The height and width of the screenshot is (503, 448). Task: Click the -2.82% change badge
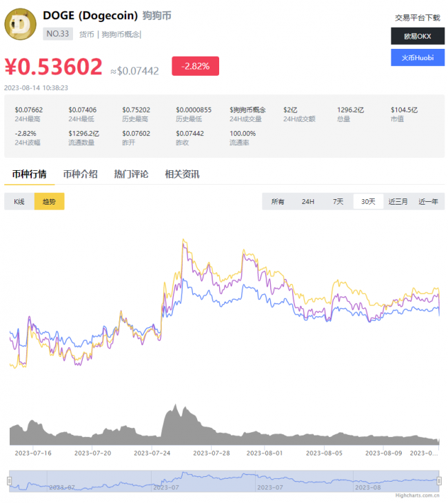coord(195,66)
